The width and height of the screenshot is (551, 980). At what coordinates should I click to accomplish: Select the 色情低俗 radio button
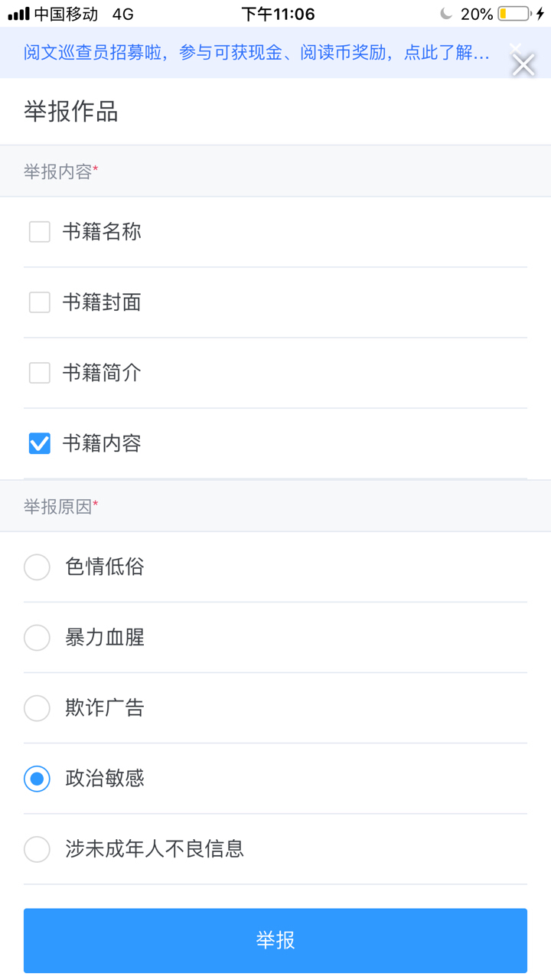pyautogui.click(x=37, y=567)
